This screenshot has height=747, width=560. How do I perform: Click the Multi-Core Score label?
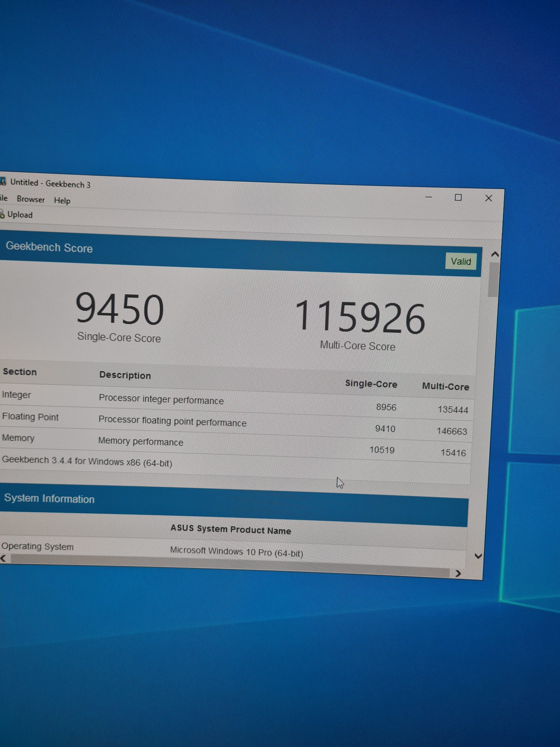click(357, 346)
